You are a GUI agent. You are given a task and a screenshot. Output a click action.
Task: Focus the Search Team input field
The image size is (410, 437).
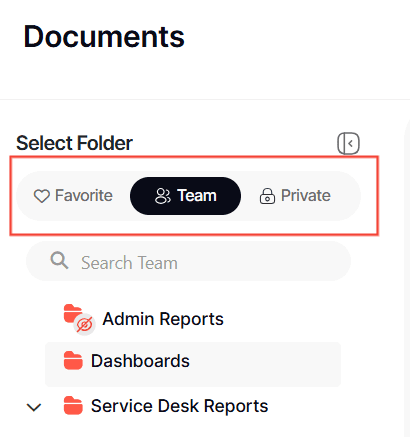tap(188, 261)
